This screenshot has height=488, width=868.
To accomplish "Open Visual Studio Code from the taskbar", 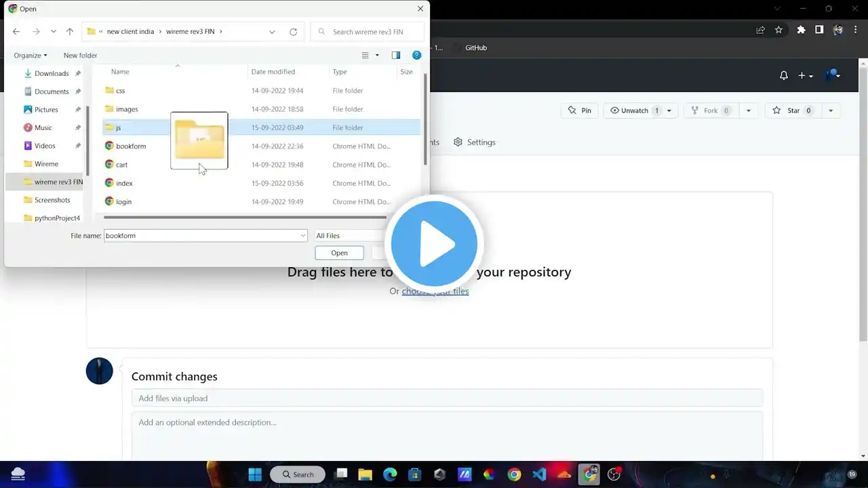I will [x=539, y=474].
